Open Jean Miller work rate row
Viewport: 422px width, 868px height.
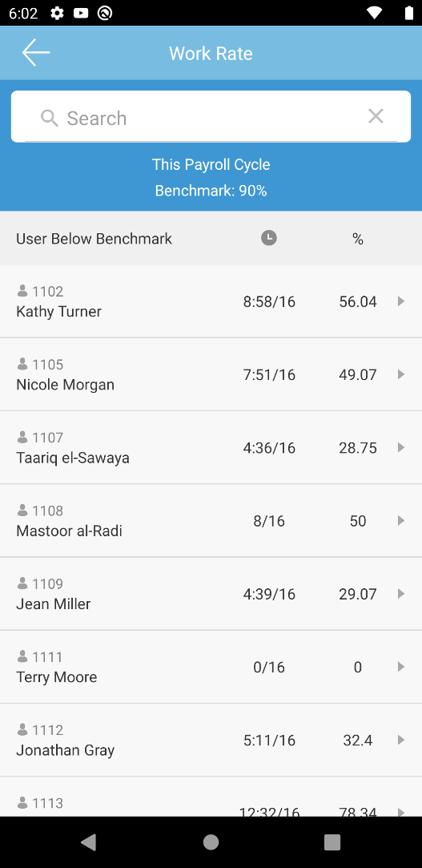211,593
